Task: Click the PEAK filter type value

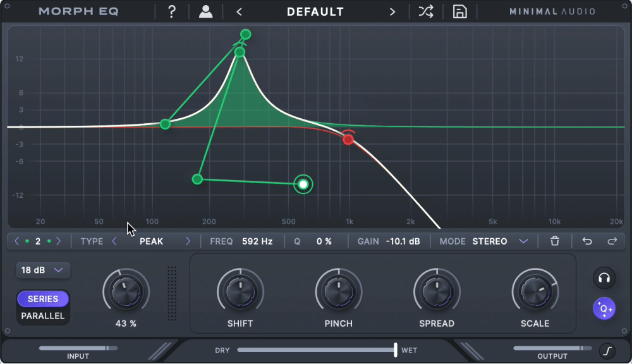Action: pos(151,241)
